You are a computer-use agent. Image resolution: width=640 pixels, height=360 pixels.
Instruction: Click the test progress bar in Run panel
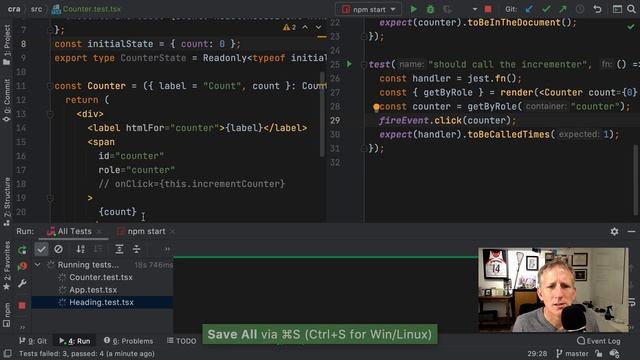pyautogui.click(x=326, y=257)
